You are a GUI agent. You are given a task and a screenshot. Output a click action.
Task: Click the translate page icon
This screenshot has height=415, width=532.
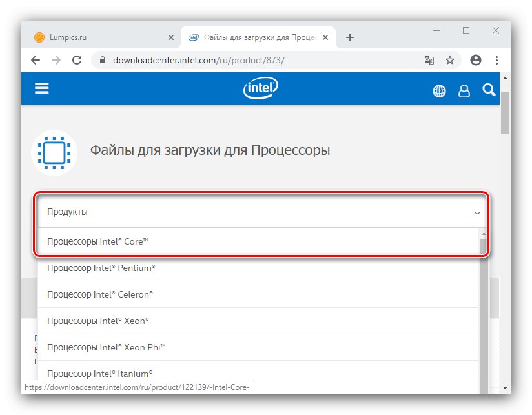pos(429,60)
